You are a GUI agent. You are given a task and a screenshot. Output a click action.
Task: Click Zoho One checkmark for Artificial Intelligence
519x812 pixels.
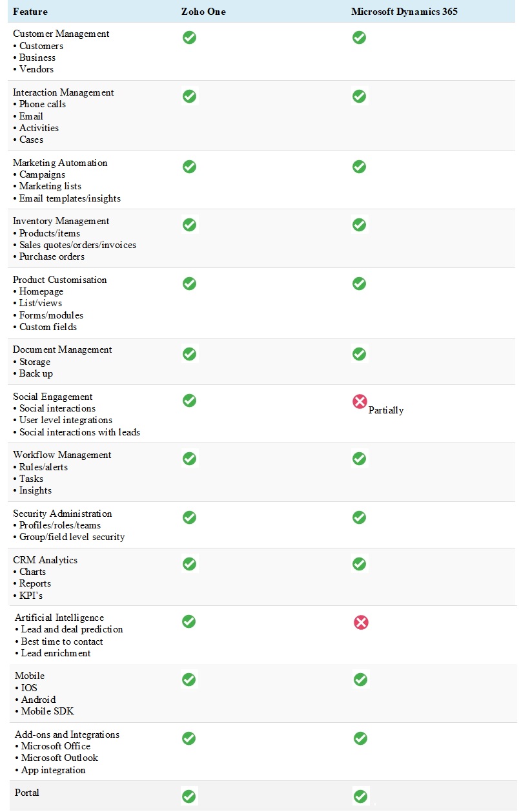point(188,621)
